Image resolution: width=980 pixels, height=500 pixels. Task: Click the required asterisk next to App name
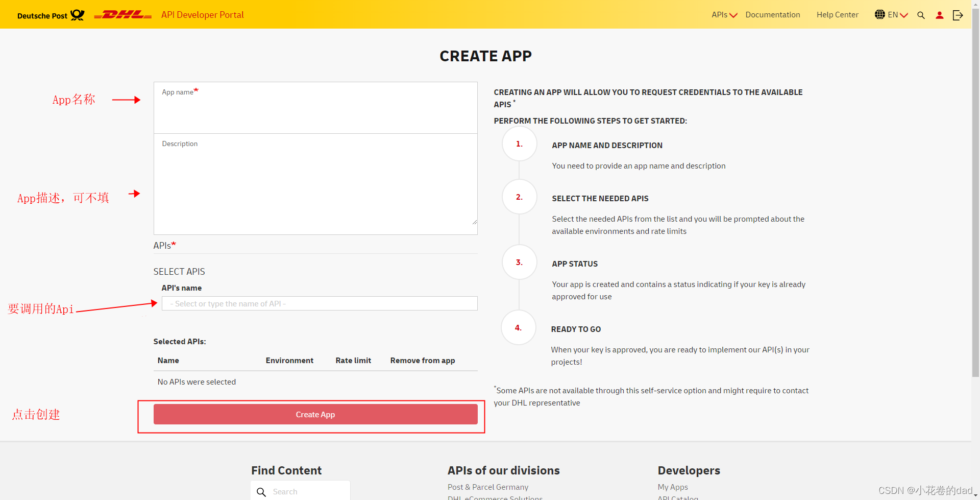(196, 90)
